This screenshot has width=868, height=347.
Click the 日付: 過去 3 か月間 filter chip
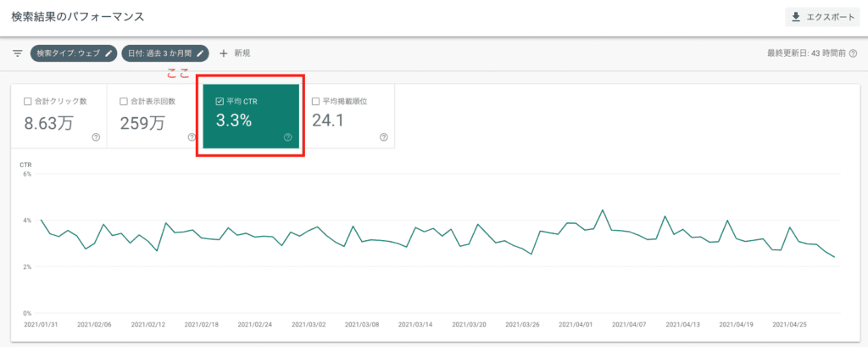[x=165, y=53]
